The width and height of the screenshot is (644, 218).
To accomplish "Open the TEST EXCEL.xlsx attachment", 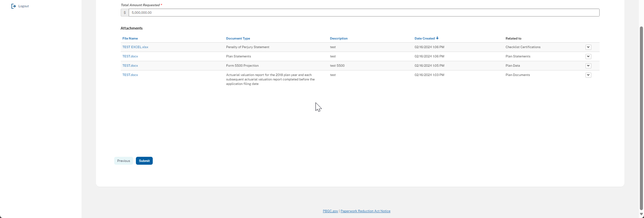I will pos(135,47).
